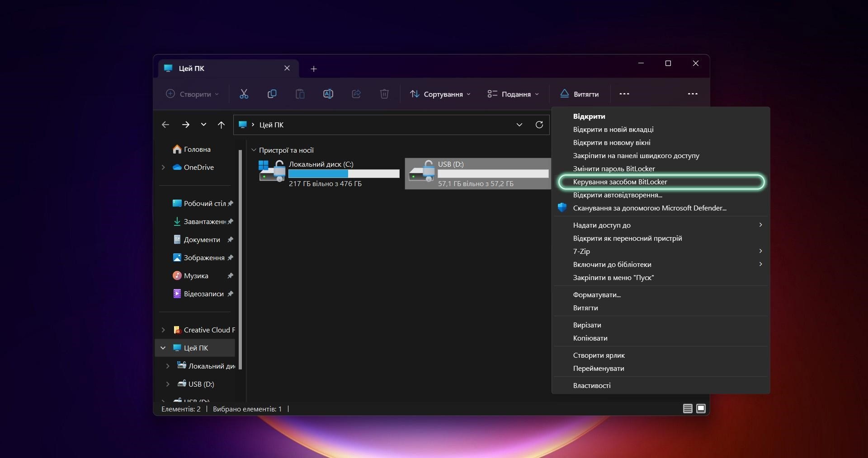Open the Сортування dropdown menu

point(440,94)
